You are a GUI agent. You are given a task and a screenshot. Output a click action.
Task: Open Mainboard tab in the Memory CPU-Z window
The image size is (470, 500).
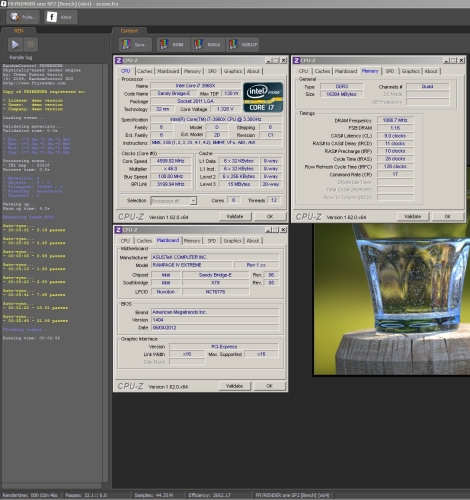click(x=346, y=71)
